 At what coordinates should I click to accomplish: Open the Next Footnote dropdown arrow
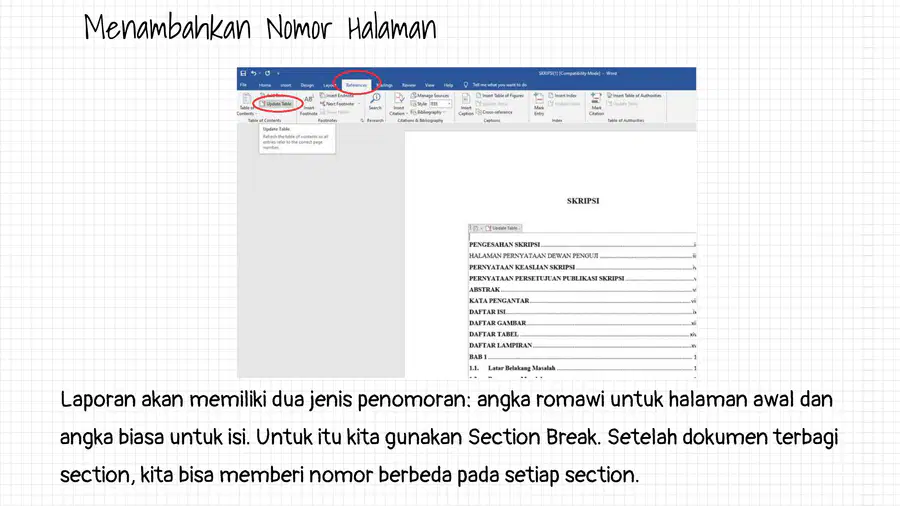359,104
